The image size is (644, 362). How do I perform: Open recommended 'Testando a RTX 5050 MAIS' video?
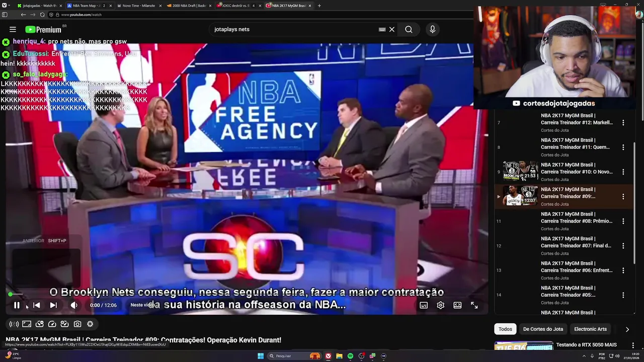coord(586,345)
